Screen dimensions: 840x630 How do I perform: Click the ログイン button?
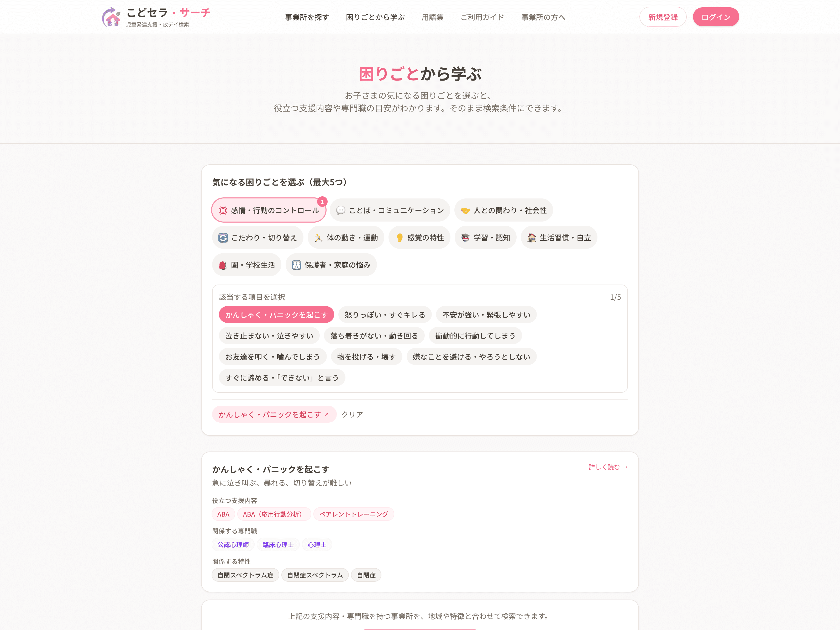[716, 17]
